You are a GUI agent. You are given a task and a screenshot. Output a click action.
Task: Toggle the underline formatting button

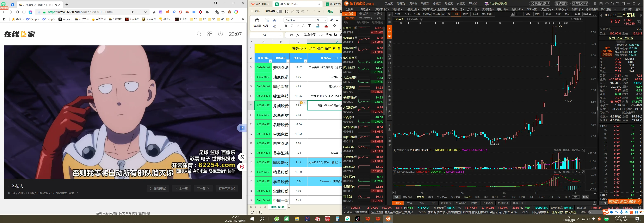tap(297, 26)
